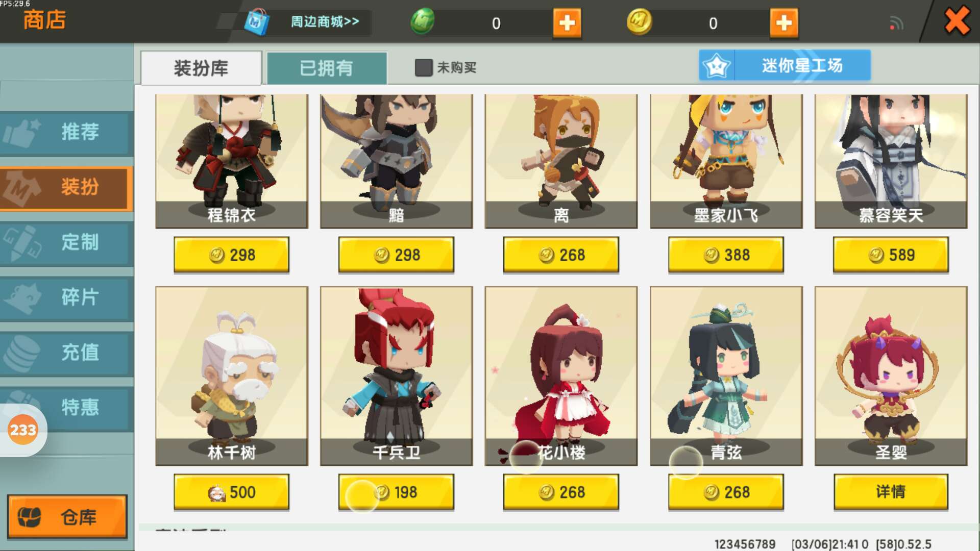The width and height of the screenshot is (980, 551).
Task: Click the gold mini coin currency icon
Action: (639, 22)
